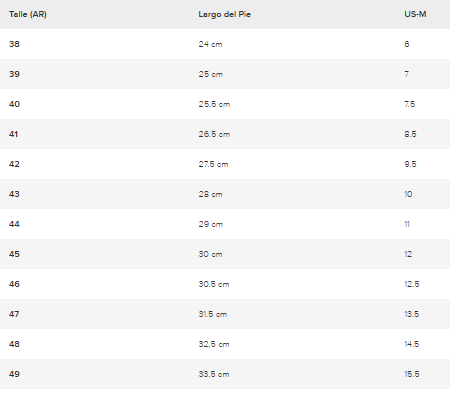Select the 25.5 cm foot length cell
This screenshot has width=450, height=393.
[x=214, y=104]
